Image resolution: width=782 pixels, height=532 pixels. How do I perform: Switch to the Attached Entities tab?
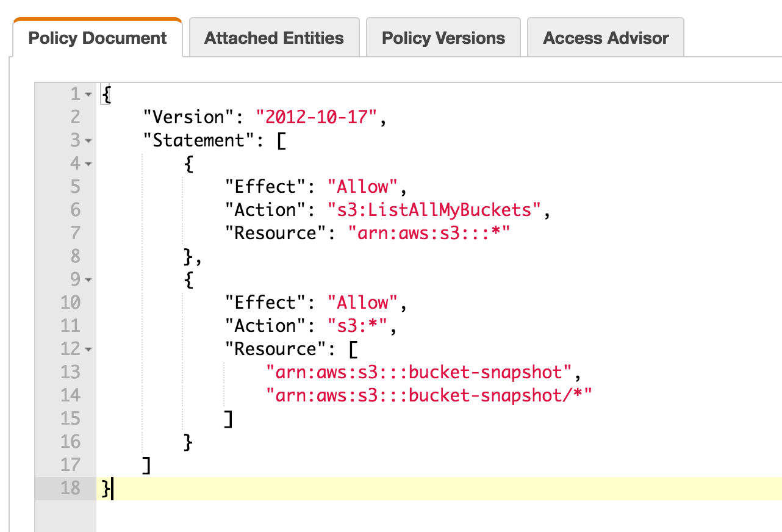tap(273, 37)
